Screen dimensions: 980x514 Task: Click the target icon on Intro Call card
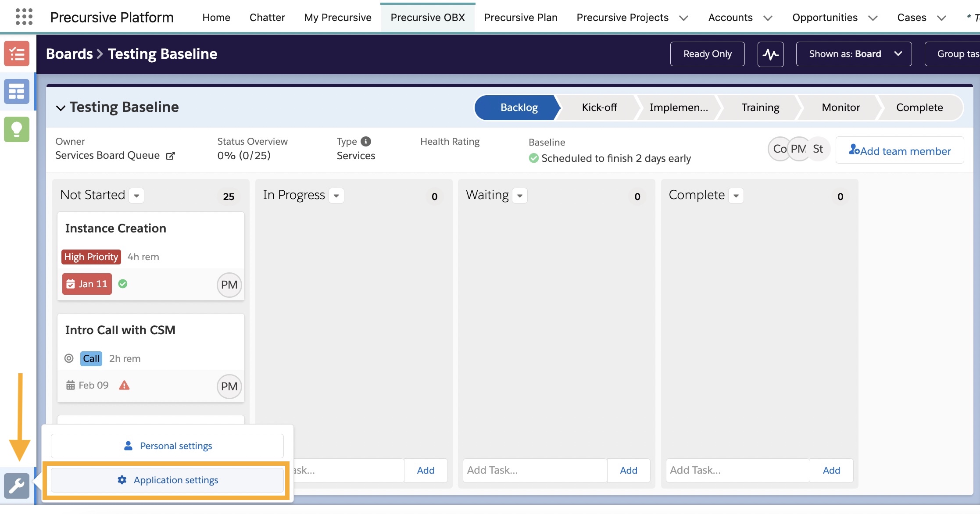[69, 358]
